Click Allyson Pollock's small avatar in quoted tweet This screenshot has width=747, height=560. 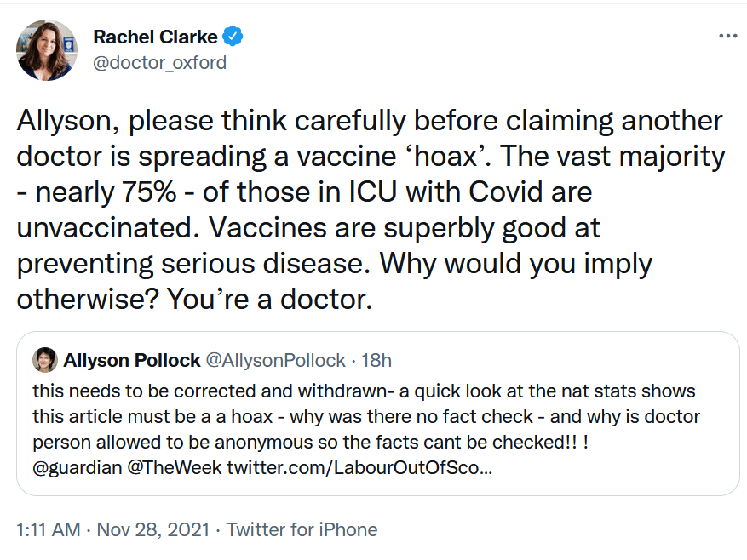click(45, 360)
